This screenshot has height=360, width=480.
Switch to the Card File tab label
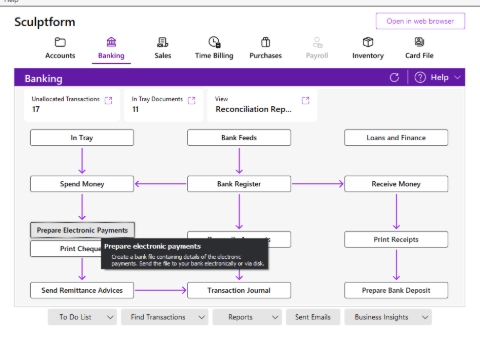pyautogui.click(x=419, y=56)
